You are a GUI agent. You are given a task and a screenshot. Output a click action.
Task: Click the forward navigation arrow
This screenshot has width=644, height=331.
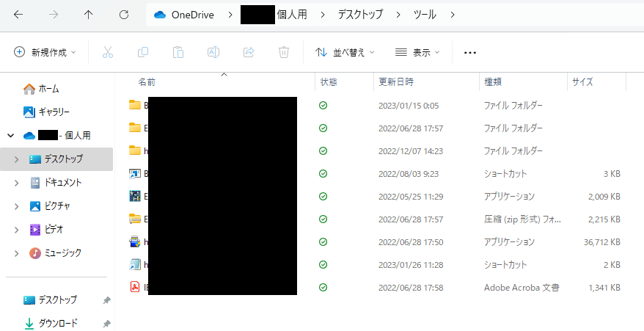coord(54,15)
